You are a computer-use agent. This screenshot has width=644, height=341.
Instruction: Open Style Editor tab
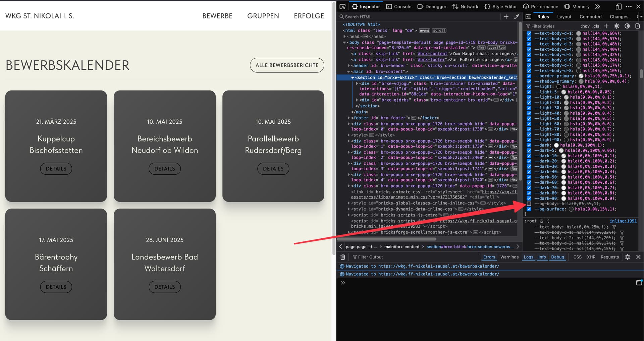(x=500, y=6)
